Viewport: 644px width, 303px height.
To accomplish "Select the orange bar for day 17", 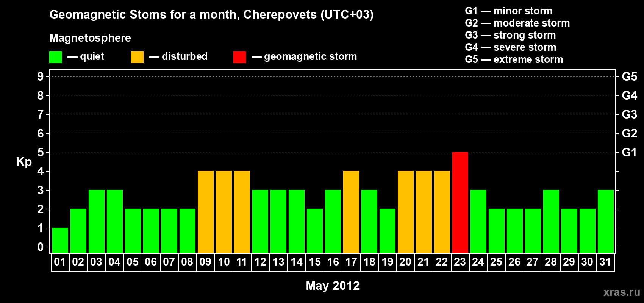I will tap(351, 212).
